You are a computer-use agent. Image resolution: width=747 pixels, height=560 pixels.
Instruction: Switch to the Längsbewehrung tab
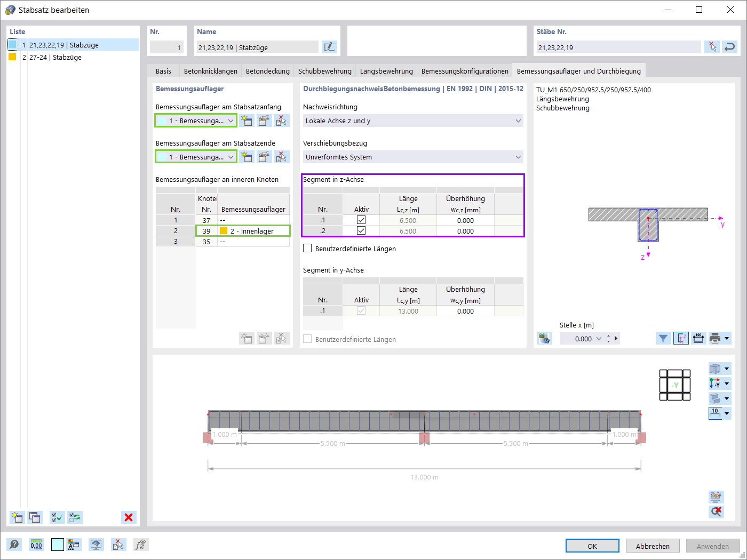[386, 71]
